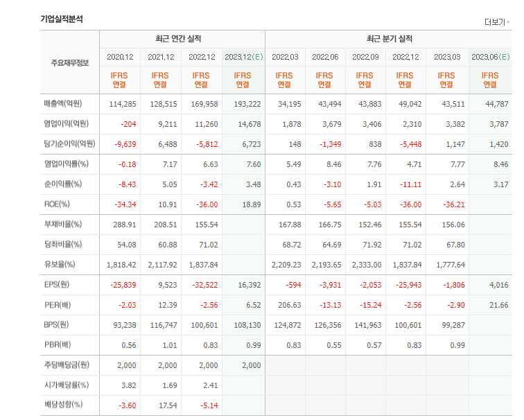Select the 기업실적분석 heading

[x=62, y=19]
